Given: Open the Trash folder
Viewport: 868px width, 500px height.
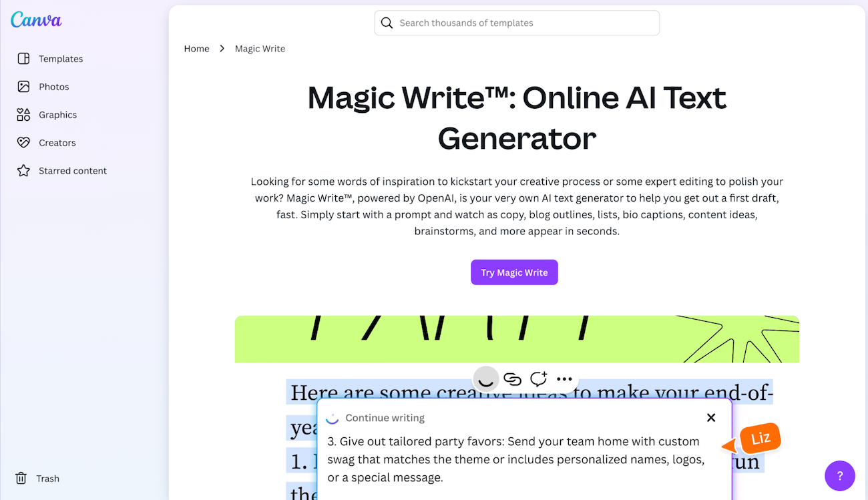Looking at the screenshot, I should pyautogui.click(x=38, y=479).
